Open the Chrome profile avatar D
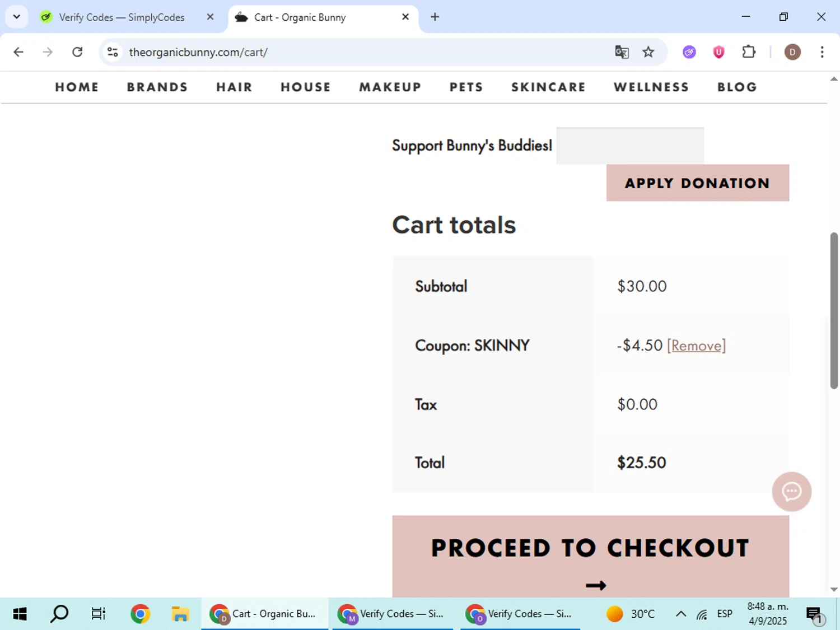This screenshot has height=630, width=840. click(792, 52)
